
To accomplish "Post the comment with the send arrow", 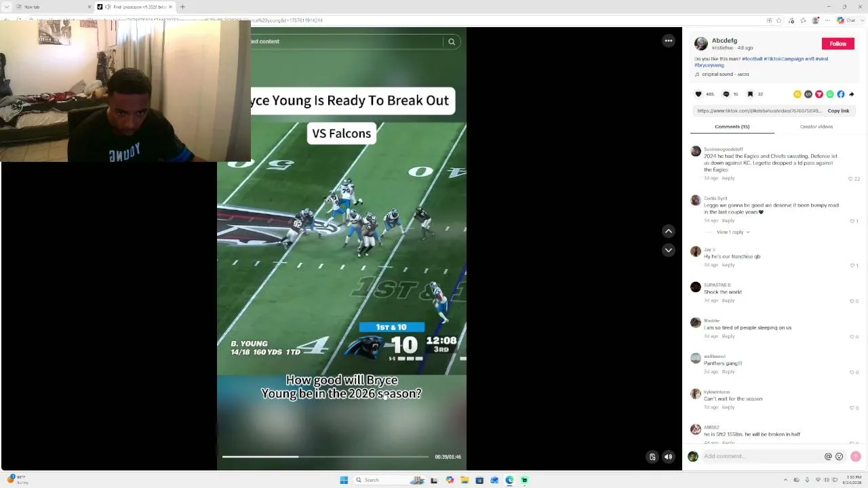I will (x=856, y=457).
